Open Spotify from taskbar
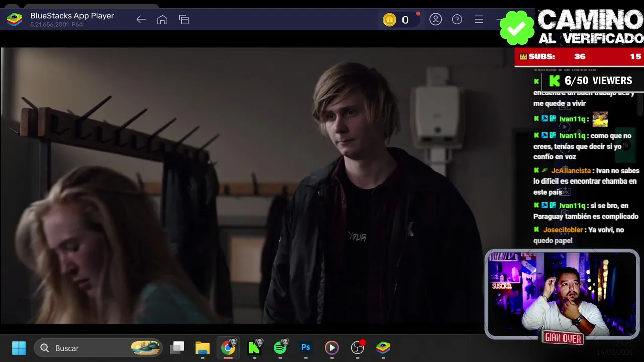Image resolution: width=644 pixels, height=362 pixels. pos(280,348)
